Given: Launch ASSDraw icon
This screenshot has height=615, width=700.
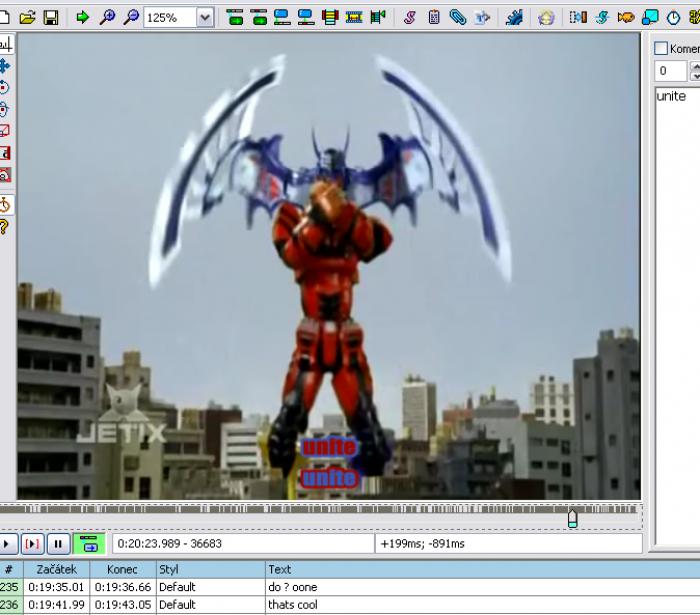Looking at the screenshot, I should [546, 18].
